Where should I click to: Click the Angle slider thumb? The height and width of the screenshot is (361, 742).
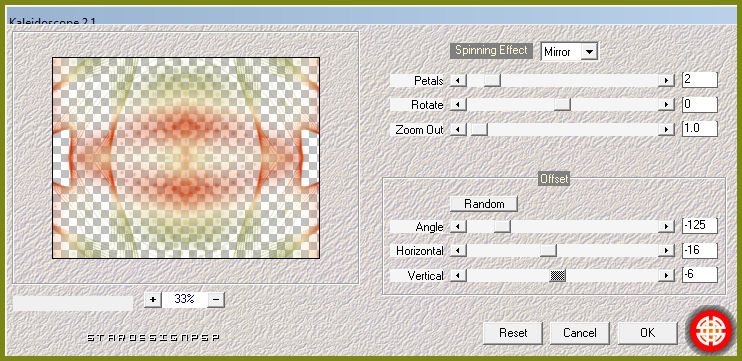(x=502, y=227)
